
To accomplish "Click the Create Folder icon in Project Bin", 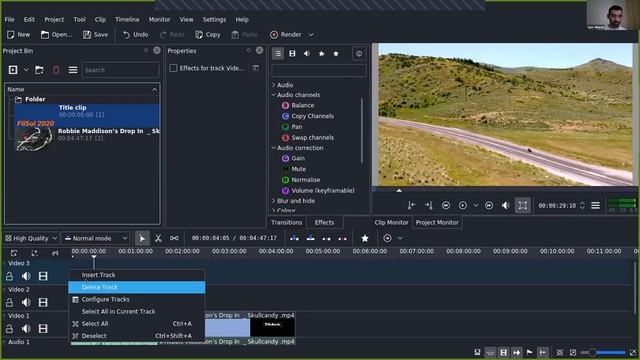I will (39, 70).
